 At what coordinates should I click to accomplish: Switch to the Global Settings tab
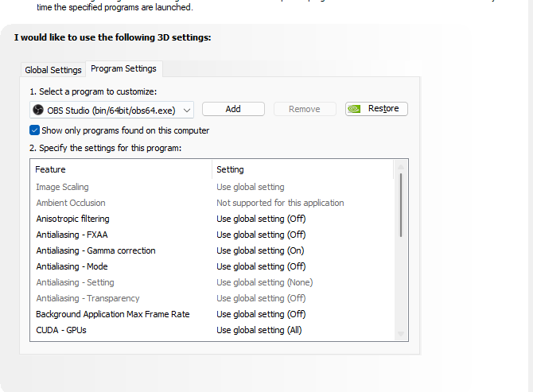53,70
